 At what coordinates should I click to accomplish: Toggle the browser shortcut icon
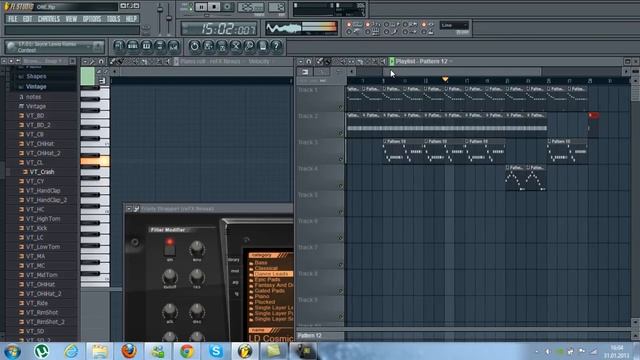(160, 46)
